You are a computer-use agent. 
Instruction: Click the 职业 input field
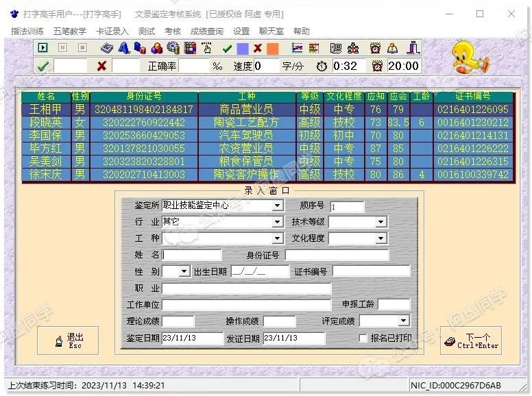coord(246,288)
